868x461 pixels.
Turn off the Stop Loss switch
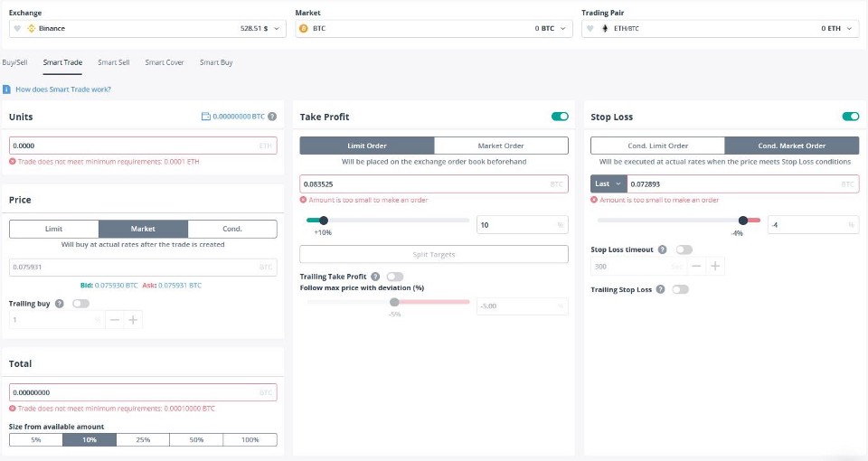[851, 117]
